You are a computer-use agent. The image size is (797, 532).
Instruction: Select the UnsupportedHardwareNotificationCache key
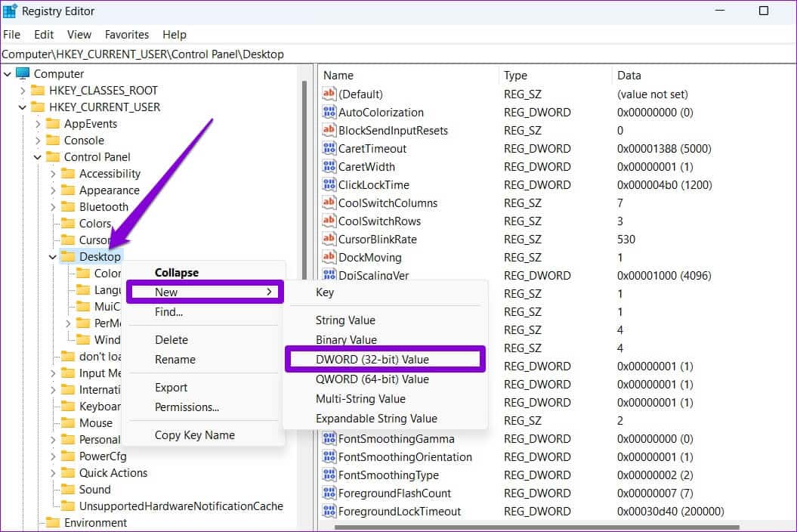(181, 506)
